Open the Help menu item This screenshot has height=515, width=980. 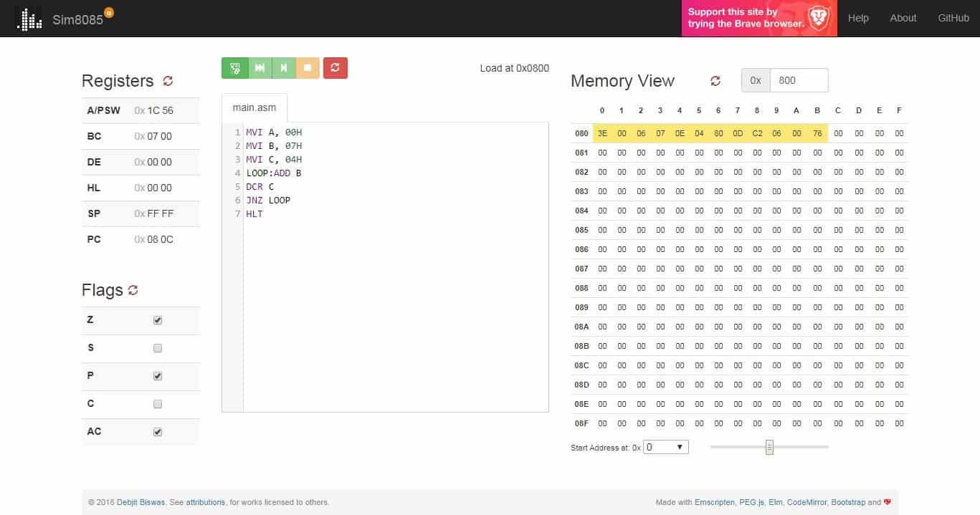tap(858, 18)
